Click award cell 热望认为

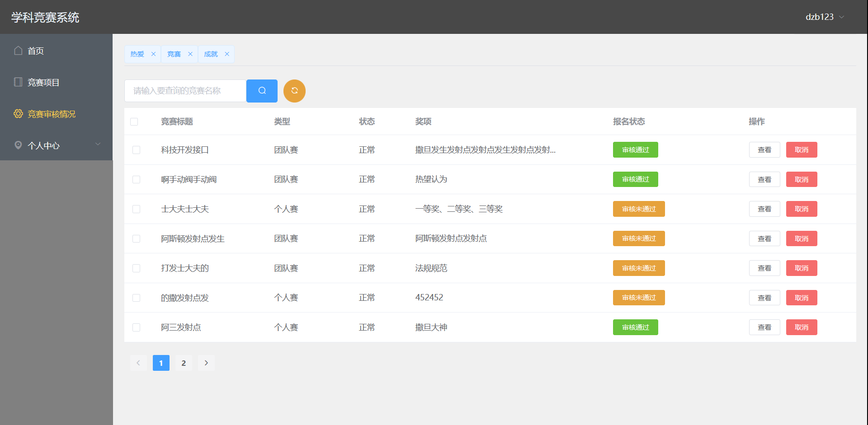point(431,179)
